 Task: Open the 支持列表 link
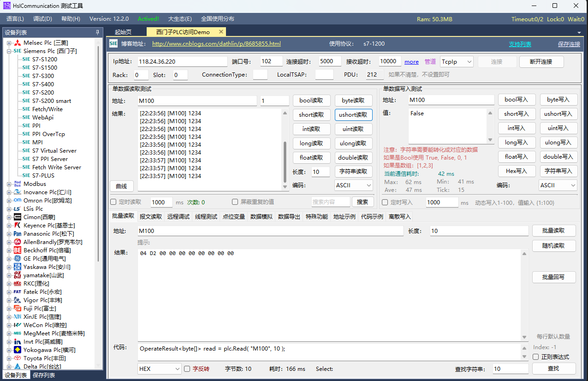click(x=520, y=44)
